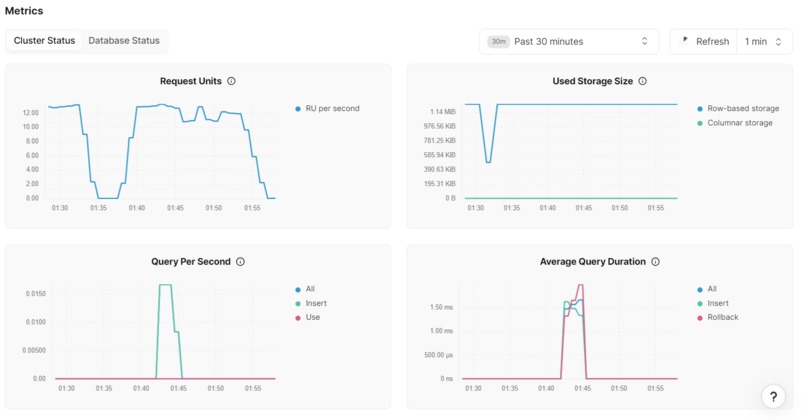Click the Refresh play icon
Viewport: 806px width, 420px height.
coord(685,41)
